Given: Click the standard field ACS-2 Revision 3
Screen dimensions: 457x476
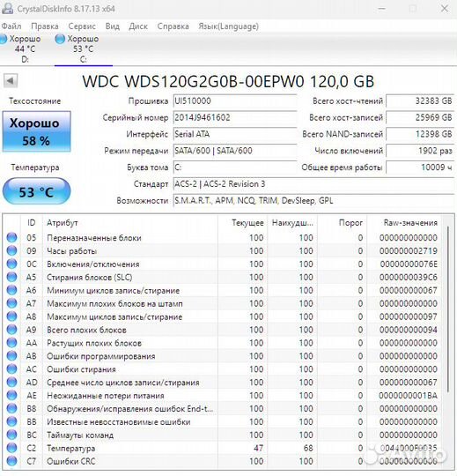Looking at the screenshot, I should click(313, 184).
